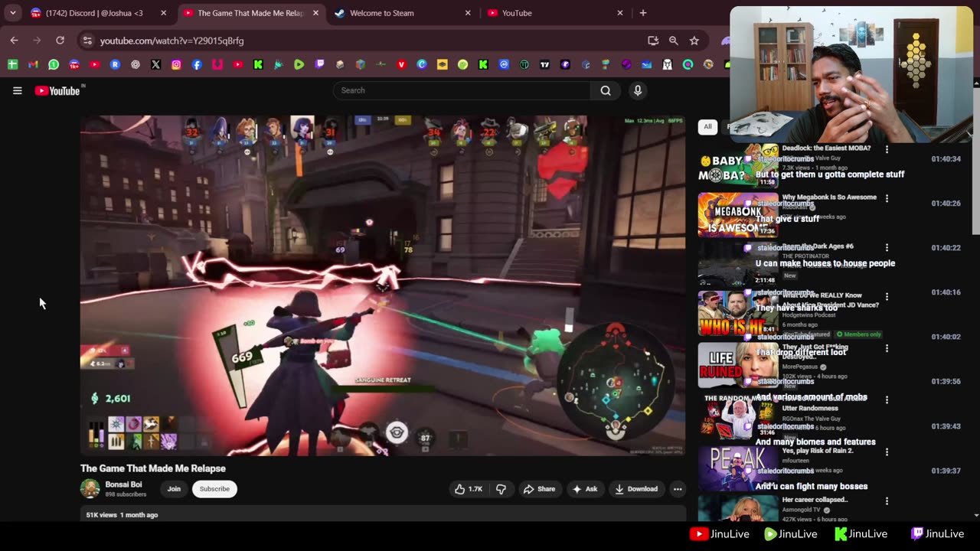Open the Bonsai Boi channel name link
Viewport: 980px width, 551px height.
point(123,484)
